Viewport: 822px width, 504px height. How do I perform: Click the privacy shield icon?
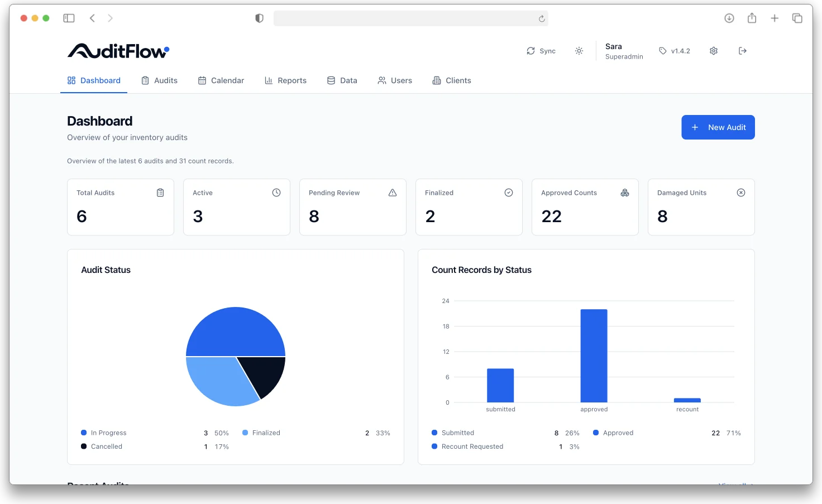coord(259,18)
